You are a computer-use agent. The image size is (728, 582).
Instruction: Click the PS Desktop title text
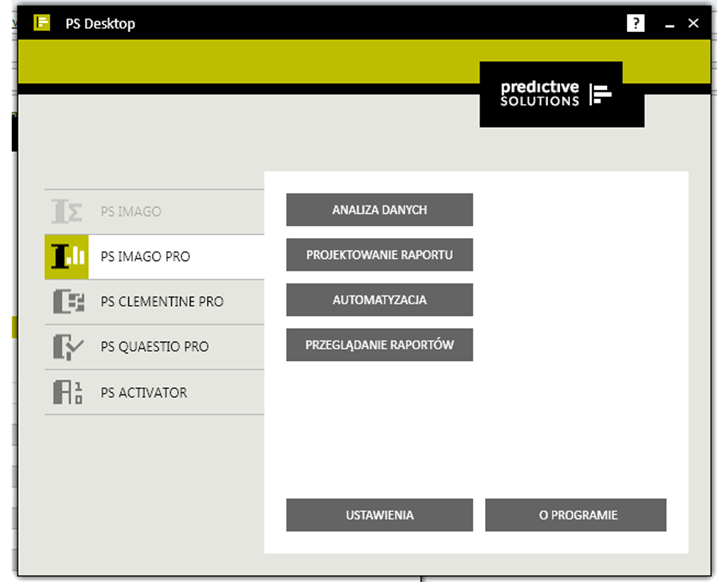tap(100, 24)
